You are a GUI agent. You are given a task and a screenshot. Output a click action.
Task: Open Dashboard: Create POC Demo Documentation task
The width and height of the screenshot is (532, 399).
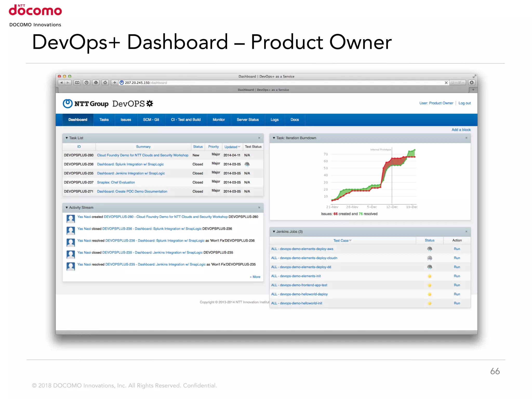(132, 191)
